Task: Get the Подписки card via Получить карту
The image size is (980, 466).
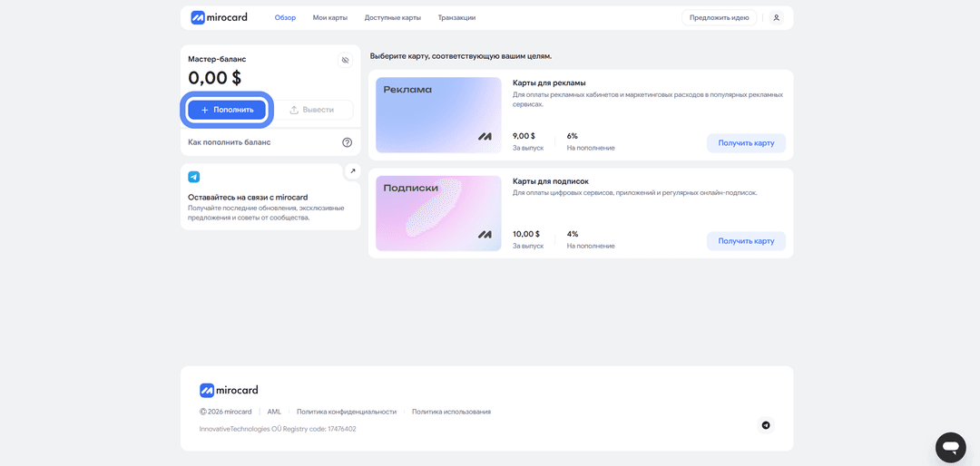Action: (746, 241)
